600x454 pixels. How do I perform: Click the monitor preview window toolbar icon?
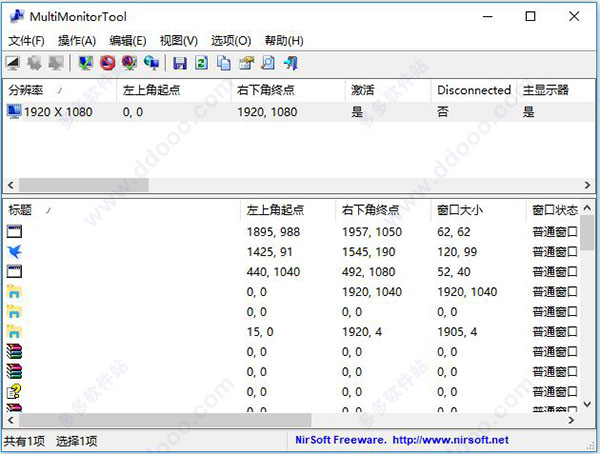point(13,63)
